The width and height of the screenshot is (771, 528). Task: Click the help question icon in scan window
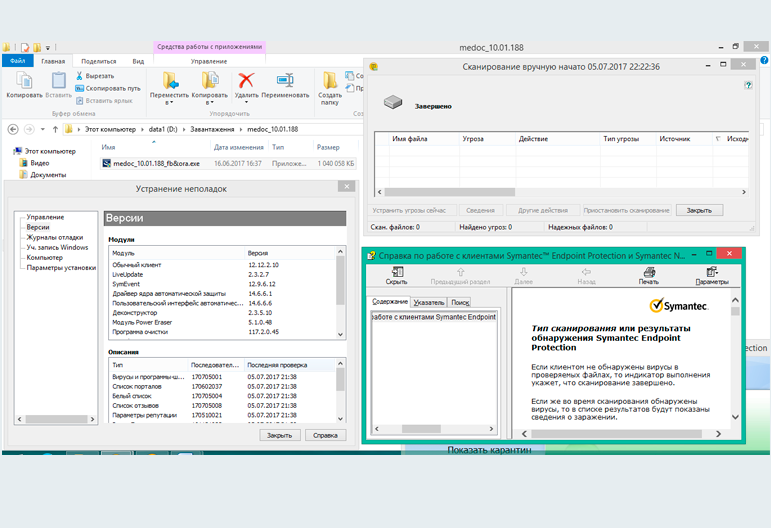click(748, 85)
